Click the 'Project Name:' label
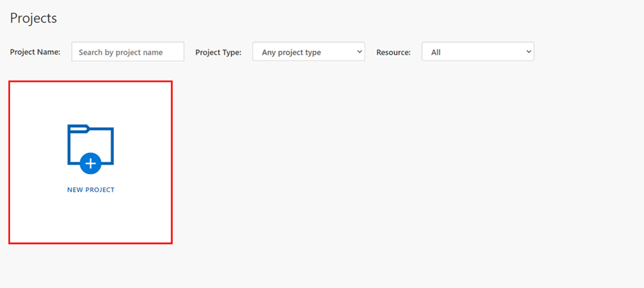644x288 pixels. [x=35, y=52]
